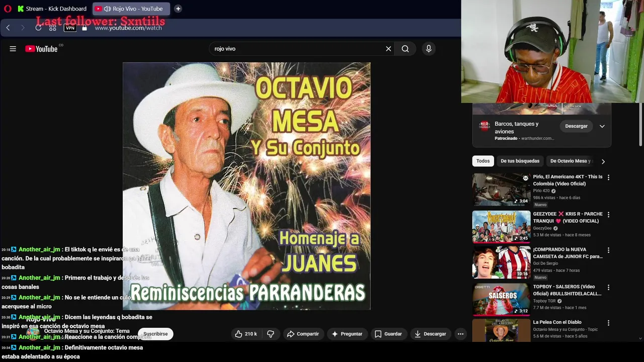Go to YouTube home via logo
This screenshot has width=644, height=362.
click(41, 49)
